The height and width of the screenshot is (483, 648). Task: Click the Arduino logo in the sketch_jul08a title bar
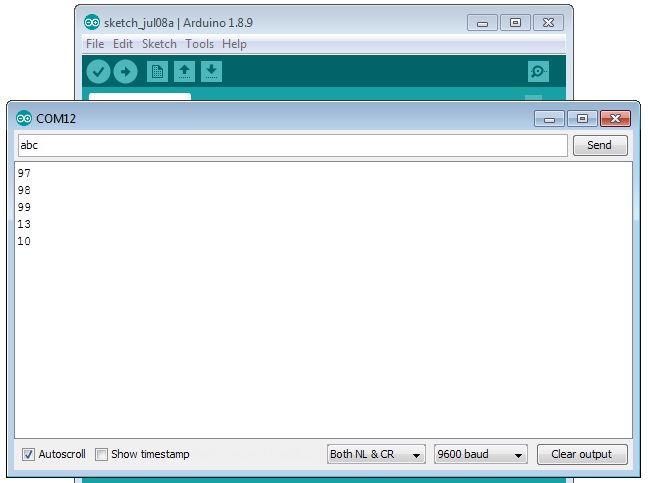click(91, 22)
